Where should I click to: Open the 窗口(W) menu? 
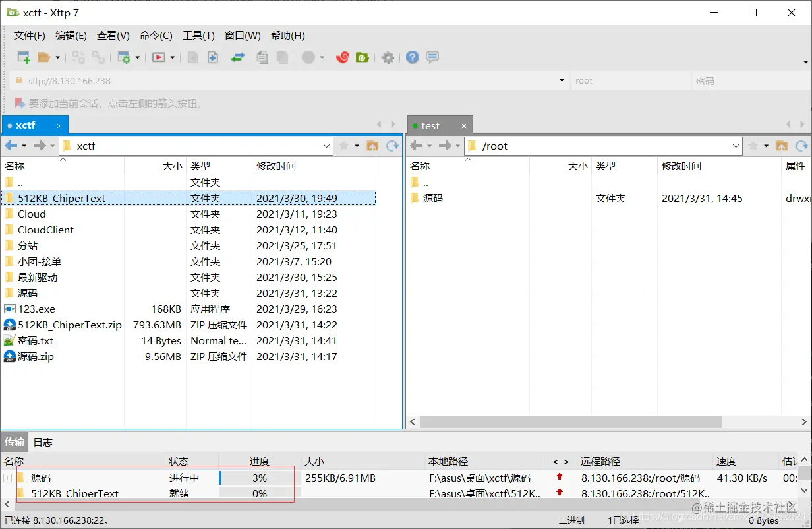tap(243, 36)
